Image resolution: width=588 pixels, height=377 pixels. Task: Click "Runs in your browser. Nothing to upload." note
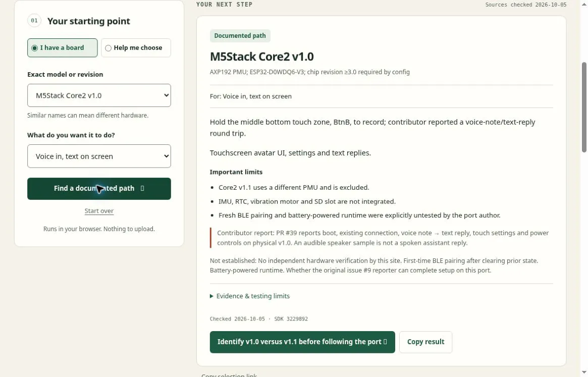tap(99, 229)
